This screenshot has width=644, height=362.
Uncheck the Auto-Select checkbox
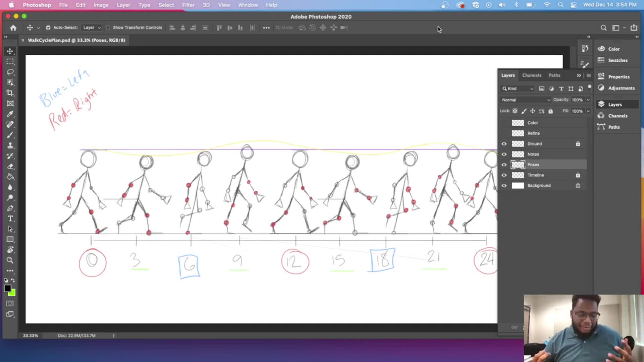(48, 28)
